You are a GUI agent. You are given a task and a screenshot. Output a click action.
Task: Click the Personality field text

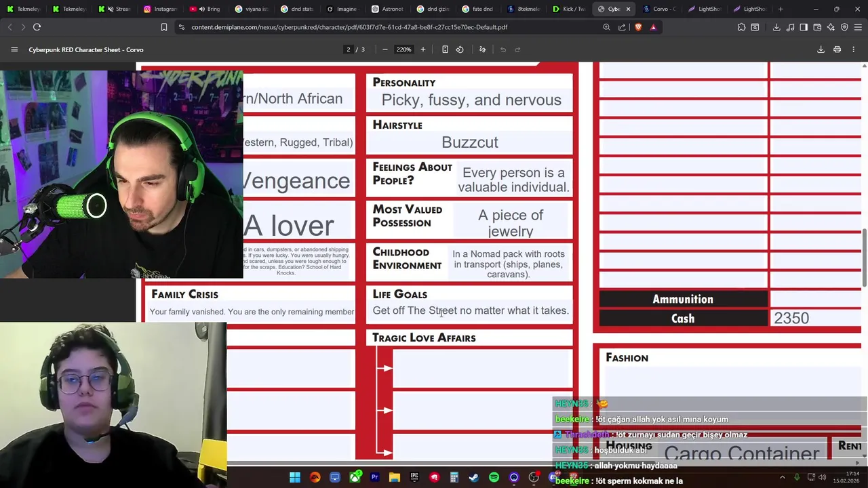[471, 100]
